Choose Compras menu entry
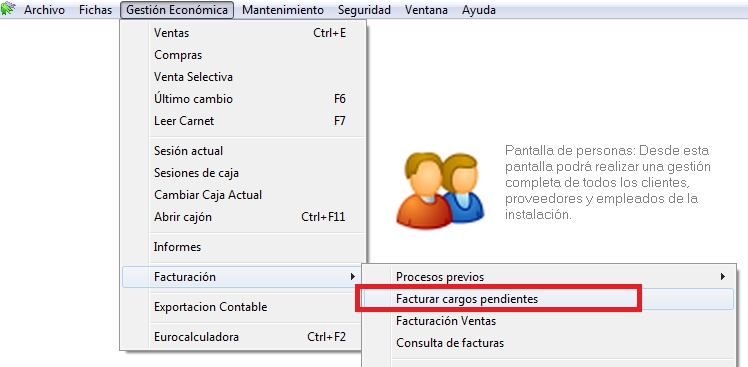The height and width of the screenshot is (367, 748). pos(244,55)
